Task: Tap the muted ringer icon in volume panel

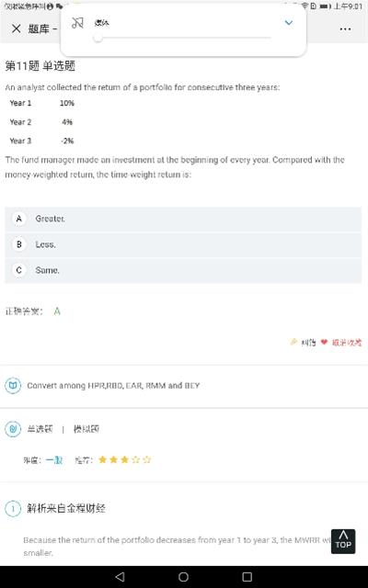Action: coord(77,23)
